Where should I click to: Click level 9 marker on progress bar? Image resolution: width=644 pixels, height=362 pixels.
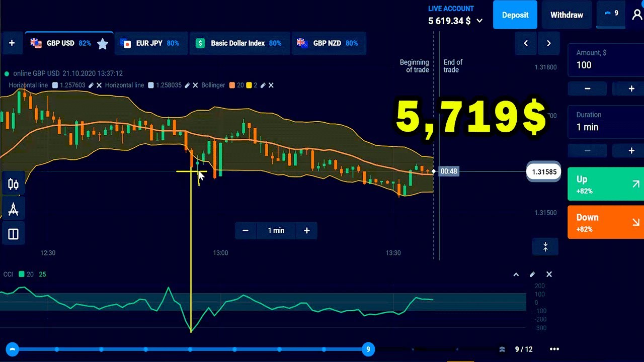[368, 349]
